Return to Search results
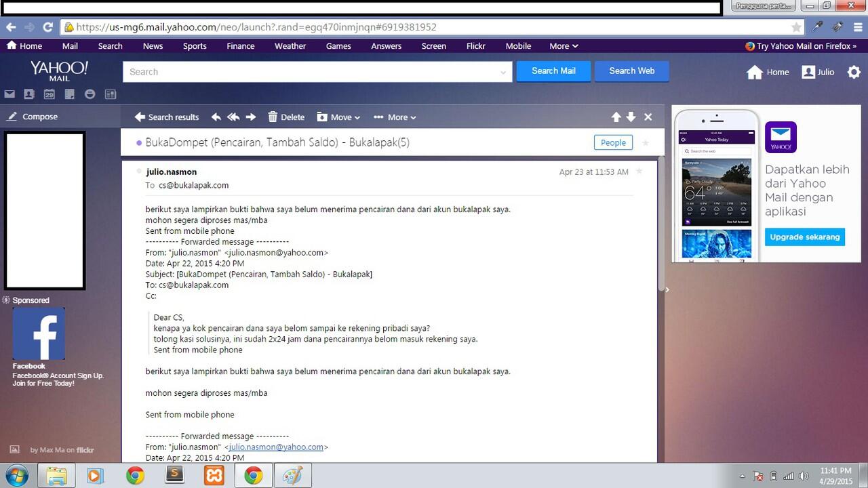 coord(167,117)
